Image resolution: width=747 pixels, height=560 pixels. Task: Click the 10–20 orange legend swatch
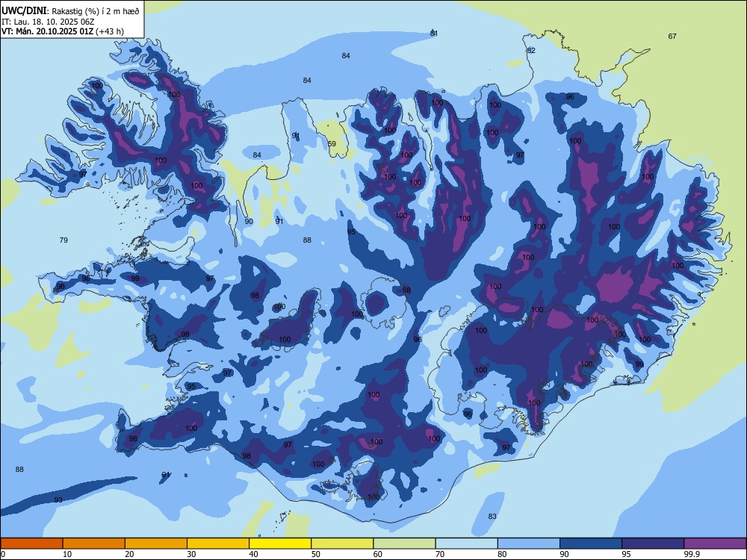(x=94, y=544)
